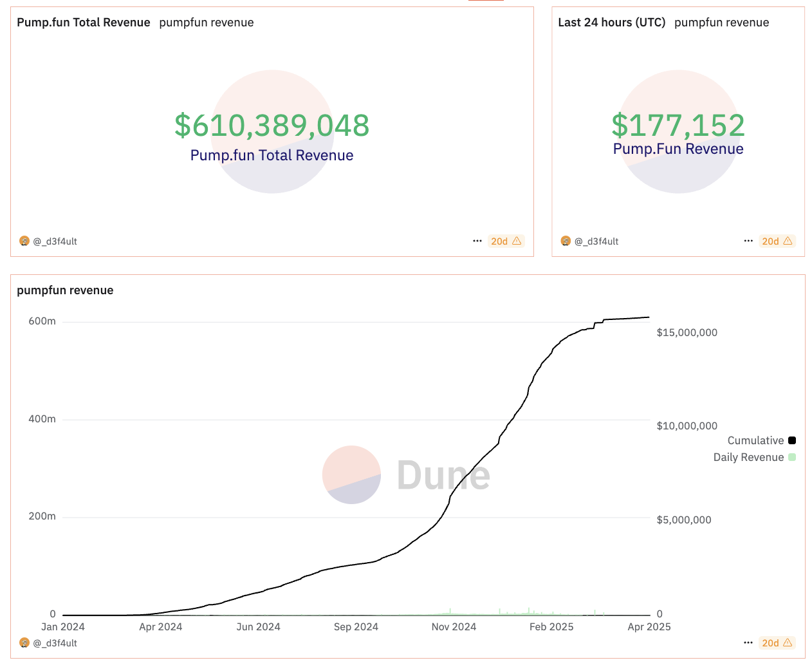Click the Sep 2024 x-axis label
812x667 pixels.
point(356,627)
